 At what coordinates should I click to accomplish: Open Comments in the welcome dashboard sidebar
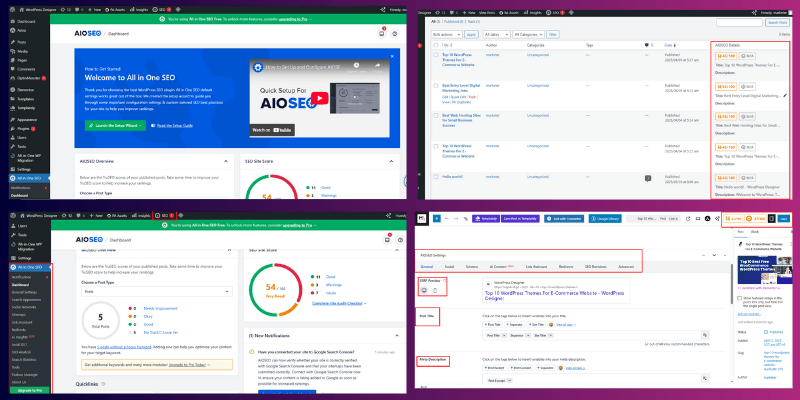[26, 69]
